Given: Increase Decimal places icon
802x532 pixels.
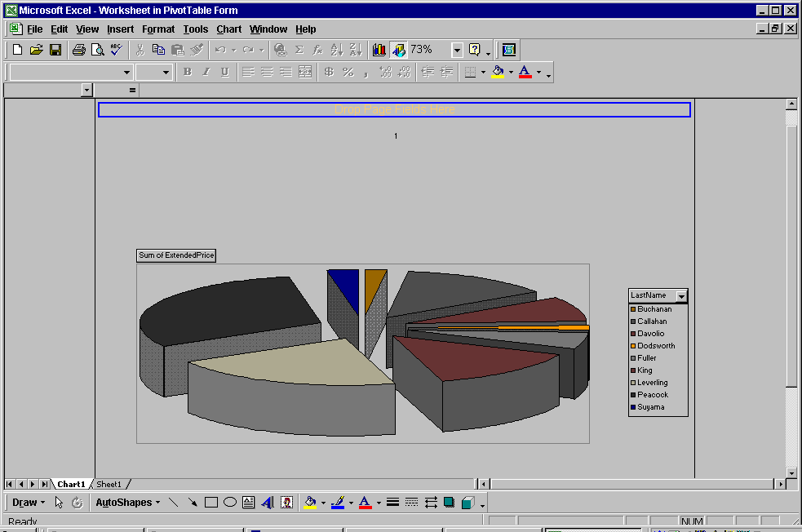Looking at the screenshot, I should (x=386, y=72).
